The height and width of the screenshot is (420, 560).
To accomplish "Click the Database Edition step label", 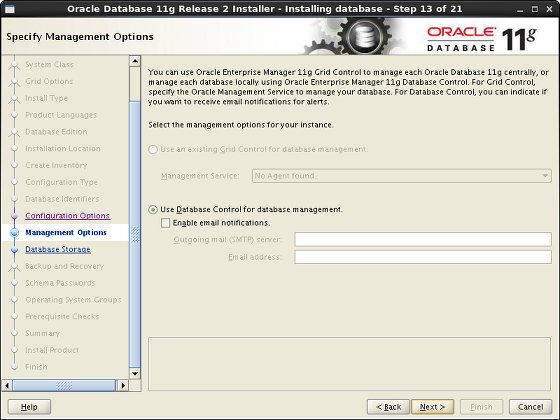I will [x=56, y=132].
